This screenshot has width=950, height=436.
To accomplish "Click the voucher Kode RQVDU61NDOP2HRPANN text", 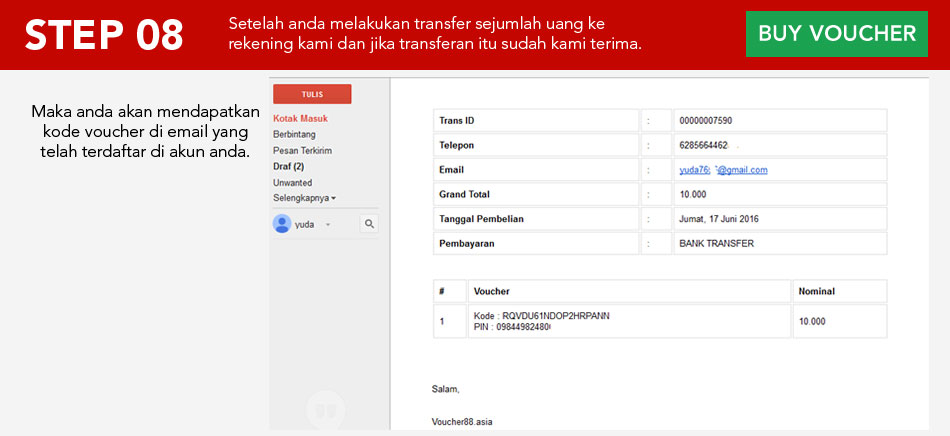I will click(541, 316).
